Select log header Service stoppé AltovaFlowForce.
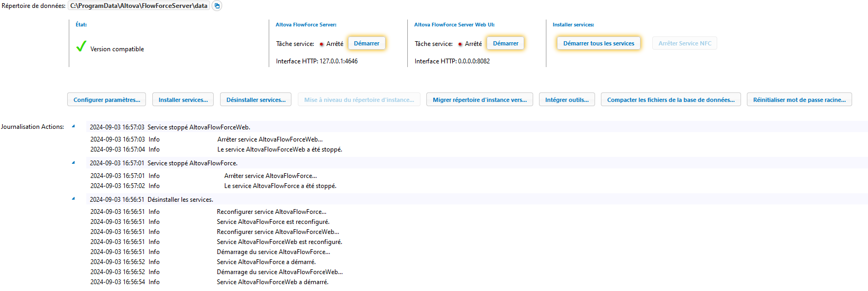The width and height of the screenshot is (868, 291). pos(477,163)
